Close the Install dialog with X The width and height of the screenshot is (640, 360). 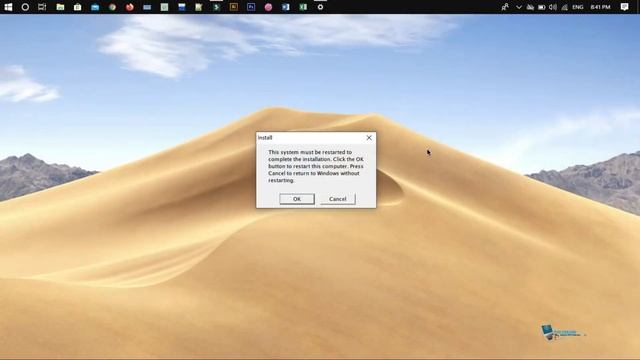[x=369, y=138]
